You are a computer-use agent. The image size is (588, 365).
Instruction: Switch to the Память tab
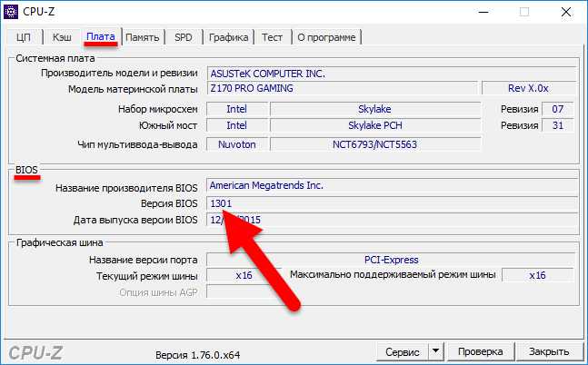click(143, 37)
